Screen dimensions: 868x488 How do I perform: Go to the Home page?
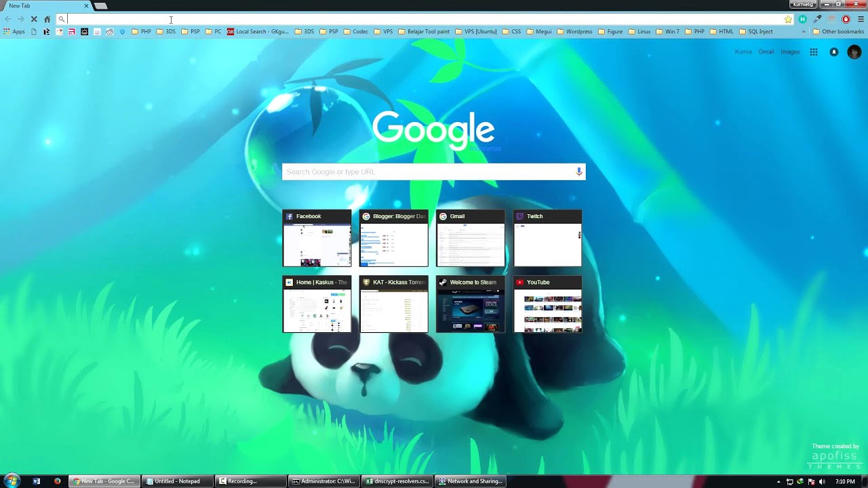coord(47,19)
